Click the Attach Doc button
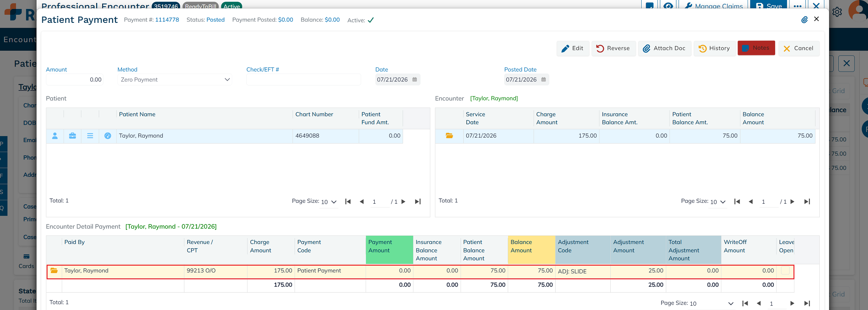This screenshot has width=868, height=310. pos(665,48)
